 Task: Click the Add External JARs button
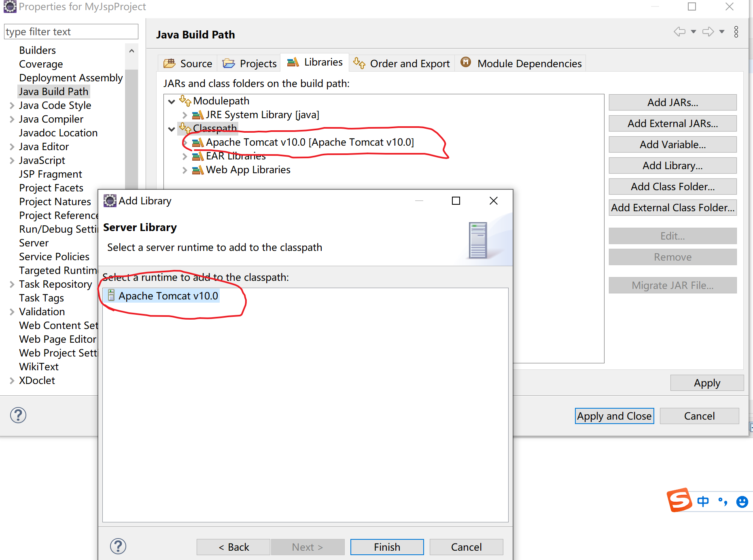point(672,123)
